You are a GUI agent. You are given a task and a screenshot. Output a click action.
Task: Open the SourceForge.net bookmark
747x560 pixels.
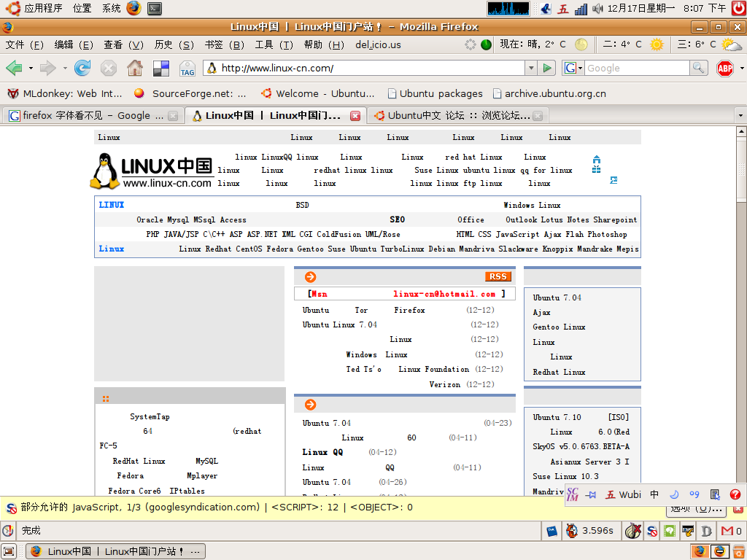coord(190,93)
